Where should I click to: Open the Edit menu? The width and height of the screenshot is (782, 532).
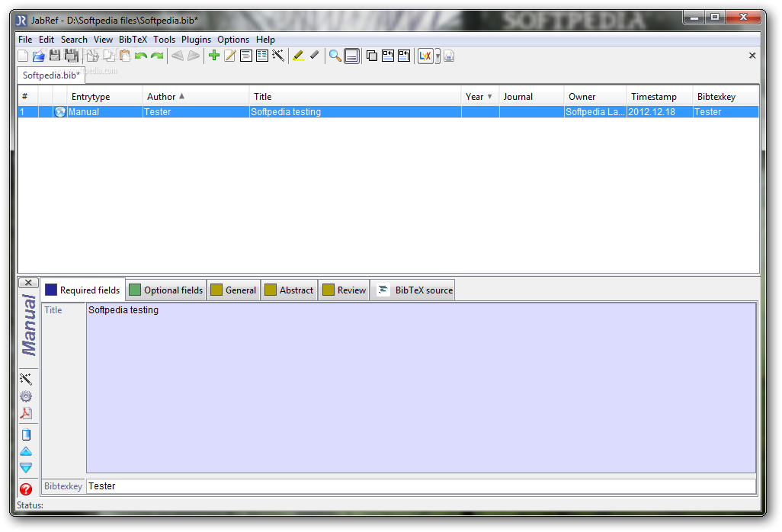[46, 40]
